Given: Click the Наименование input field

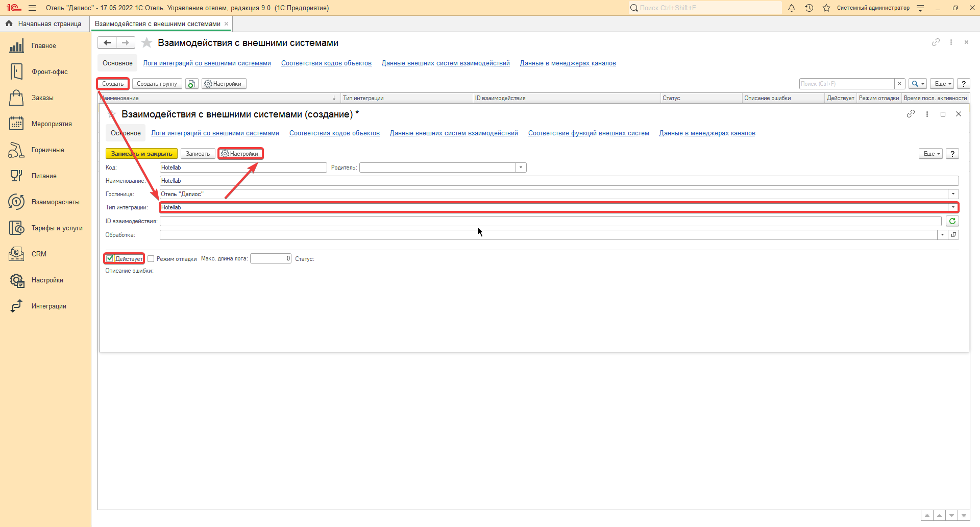Looking at the screenshot, I should point(559,181).
